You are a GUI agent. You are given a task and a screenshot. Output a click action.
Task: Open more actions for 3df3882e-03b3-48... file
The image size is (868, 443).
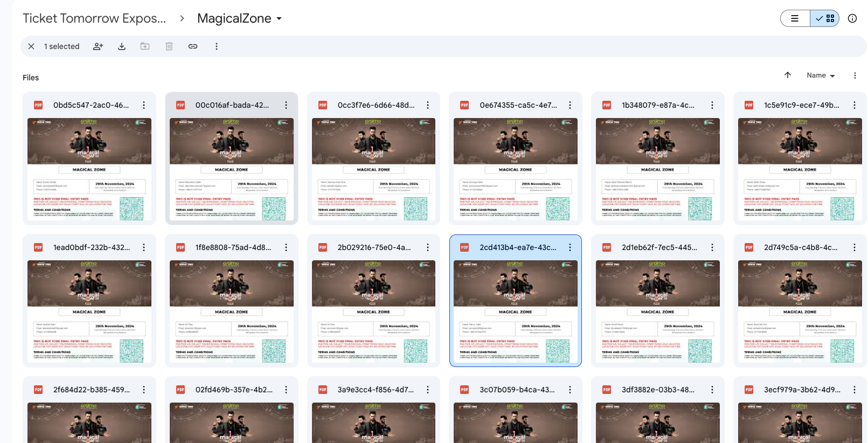click(712, 390)
